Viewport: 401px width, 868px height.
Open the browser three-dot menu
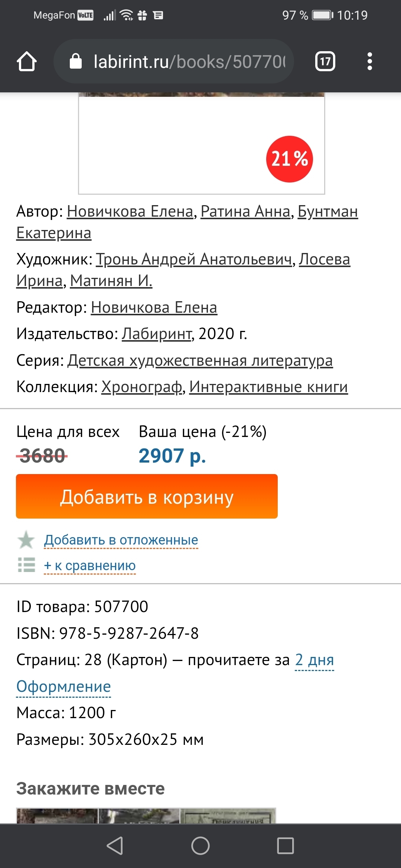click(369, 61)
